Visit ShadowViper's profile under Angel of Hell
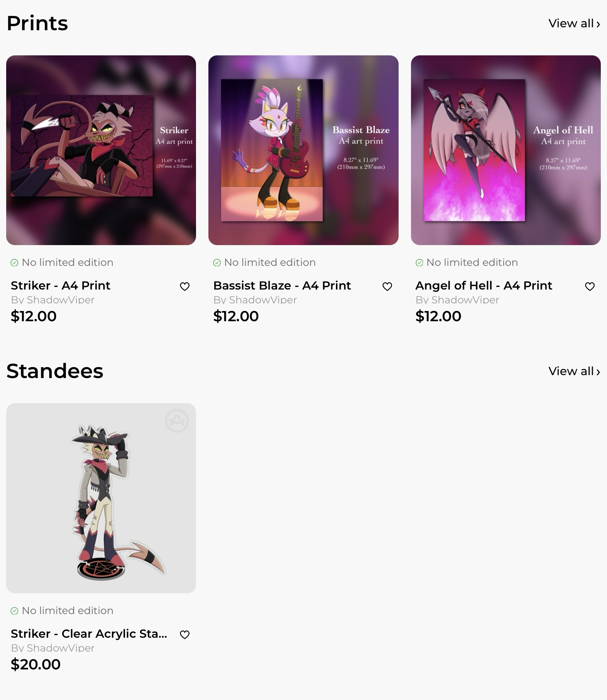The width and height of the screenshot is (607, 700). click(457, 300)
